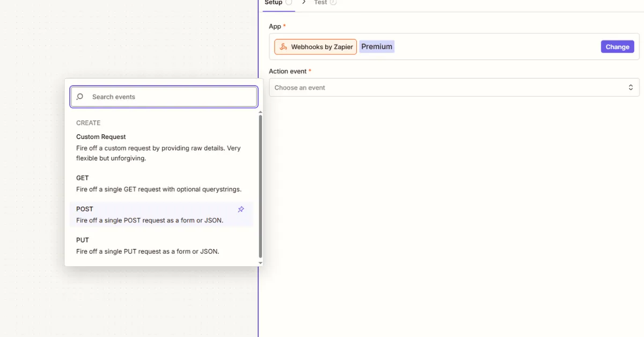
Task: Click the stepper chevrons on the event selector
Action: [x=631, y=87]
